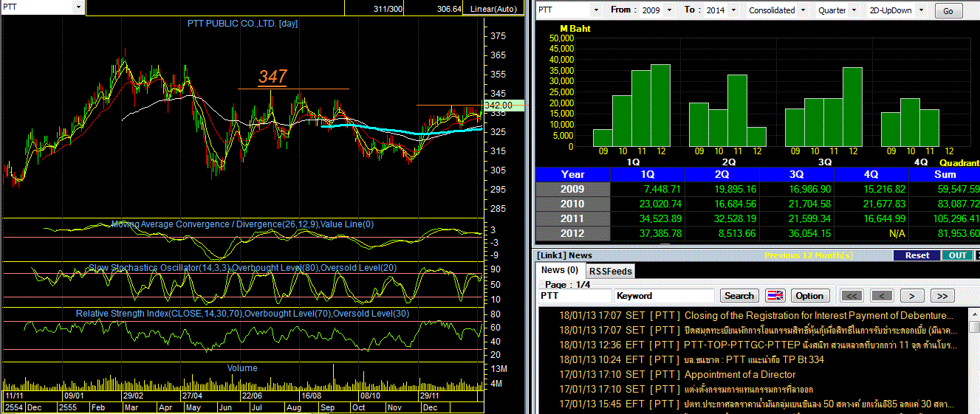Screen dimensions: 980x414
Task: Click the Sum column header
Action: (x=945, y=174)
